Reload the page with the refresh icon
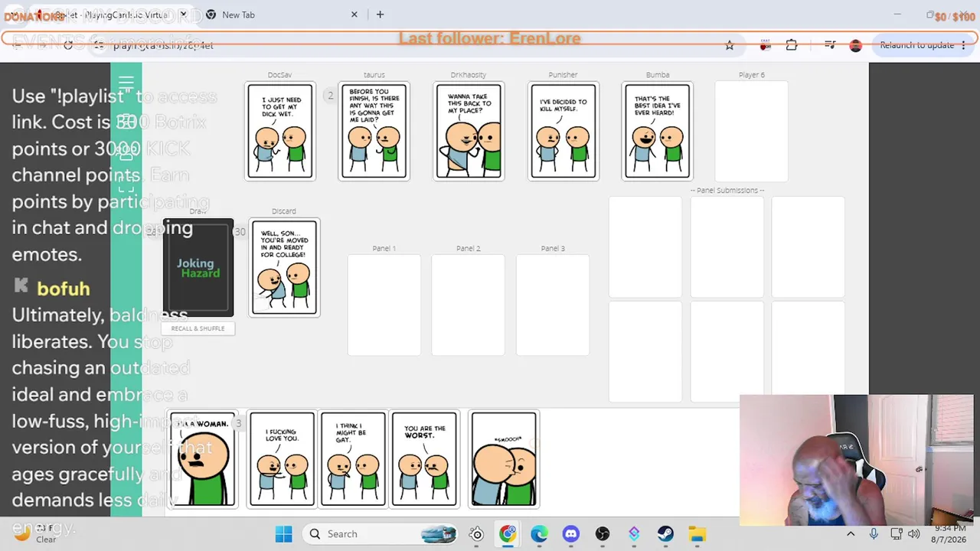The height and width of the screenshot is (551, 980). tap(68, 46)
